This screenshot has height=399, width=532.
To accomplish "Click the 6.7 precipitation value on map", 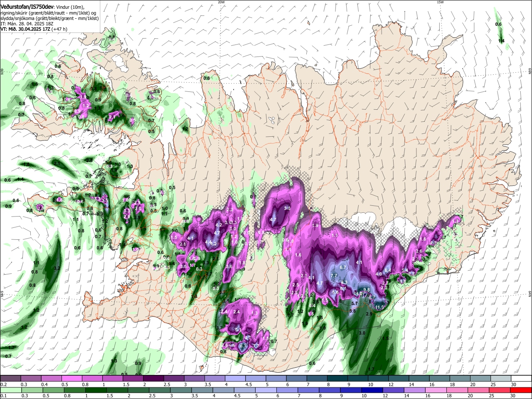I will (343, 267).
